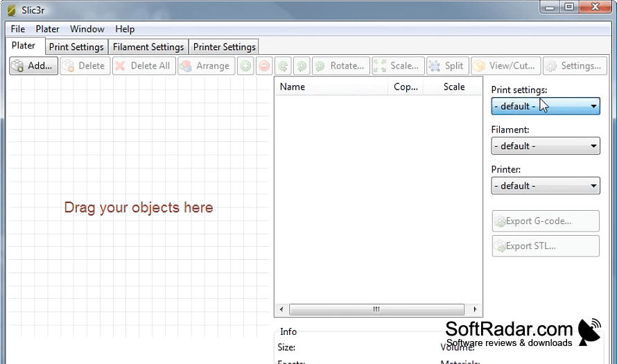Expand the Filament preset dropdown

coord(546,146)
